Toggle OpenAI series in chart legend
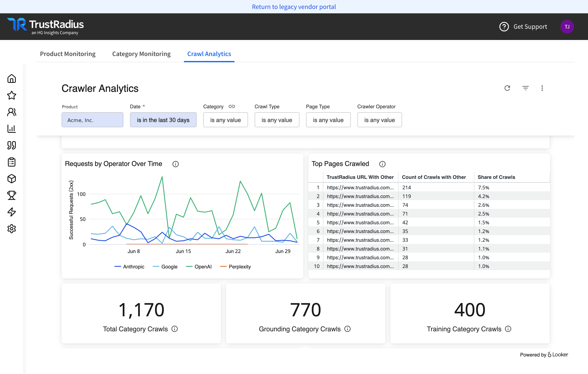 (198, 267)
